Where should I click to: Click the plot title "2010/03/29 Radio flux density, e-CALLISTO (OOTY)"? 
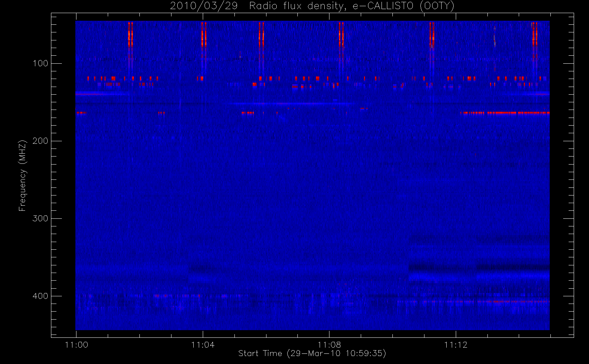click(x=312, y=6)
